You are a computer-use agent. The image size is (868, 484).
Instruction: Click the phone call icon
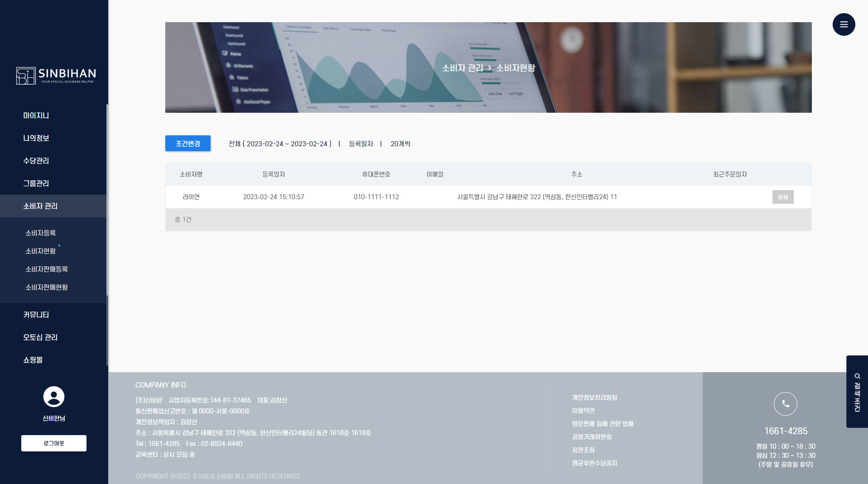785,404
